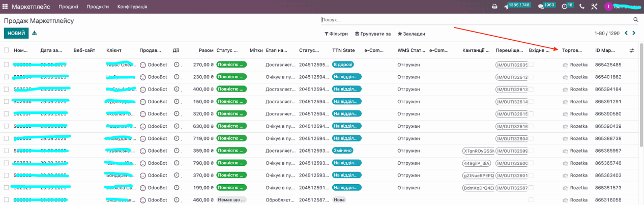Open activity clock in 400,00 ₴ row
The image size is (644, 205).
click(177, 89)
